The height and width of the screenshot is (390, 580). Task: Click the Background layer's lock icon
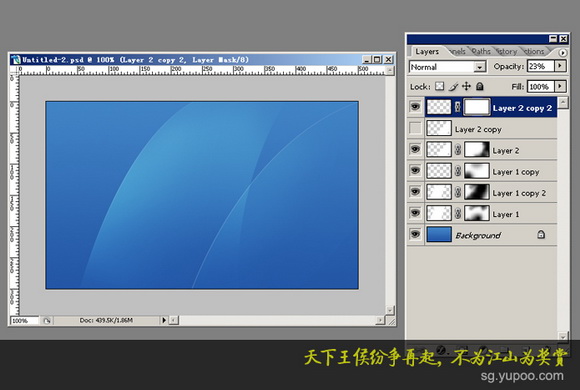click(541, 234)
